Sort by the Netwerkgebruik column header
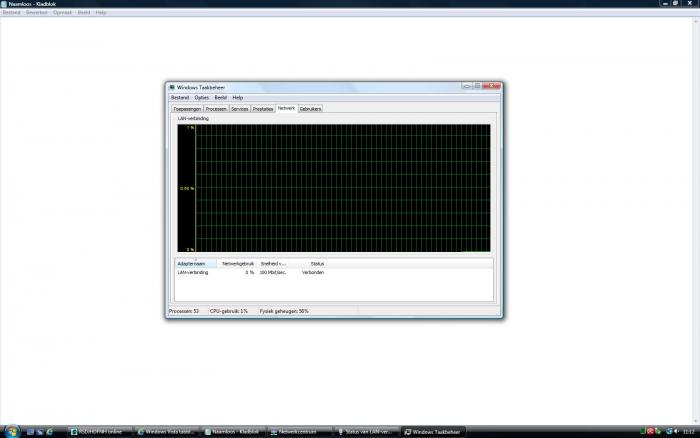The image size is (700, 438). coord(238,264)
